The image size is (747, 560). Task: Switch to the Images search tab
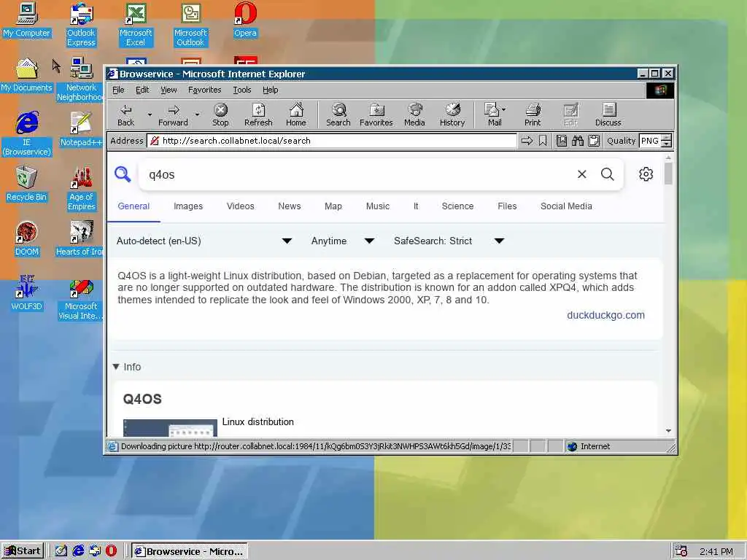coord(188,206)
